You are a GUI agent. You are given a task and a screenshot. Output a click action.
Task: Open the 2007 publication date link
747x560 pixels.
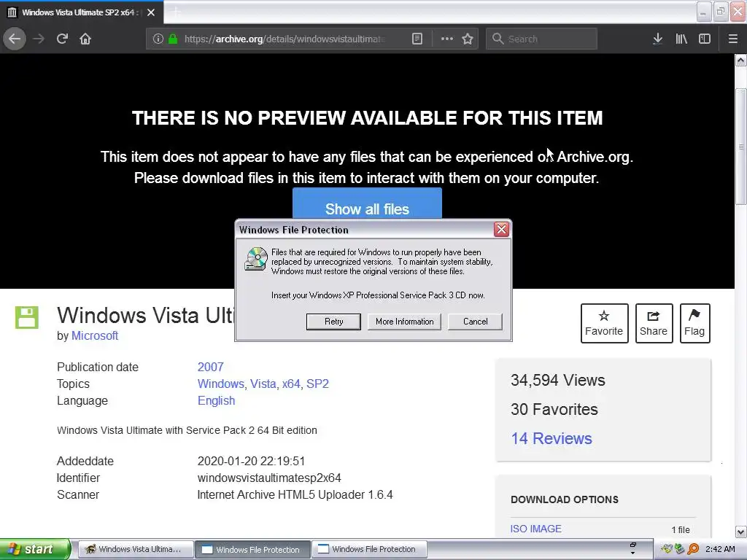[211, 367]
